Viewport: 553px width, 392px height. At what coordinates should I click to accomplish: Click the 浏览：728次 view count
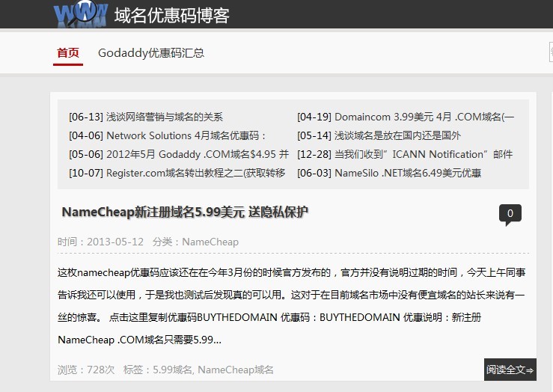[x=86, y=370]
